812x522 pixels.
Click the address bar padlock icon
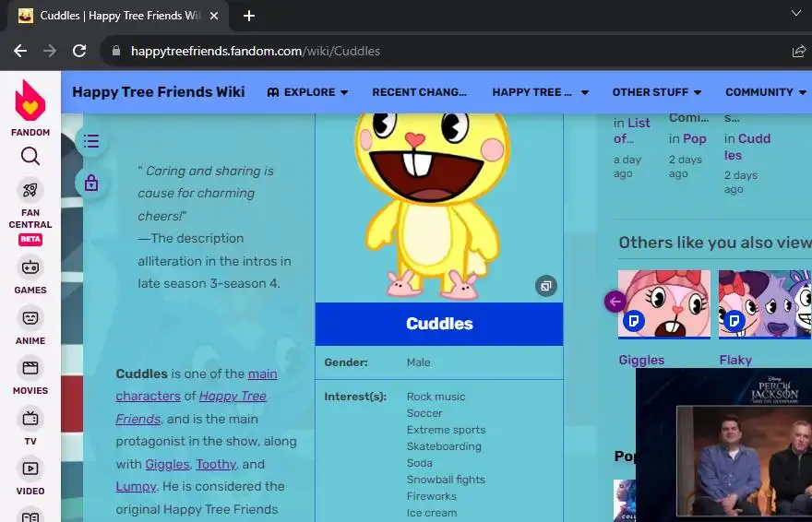coord(116,51)
